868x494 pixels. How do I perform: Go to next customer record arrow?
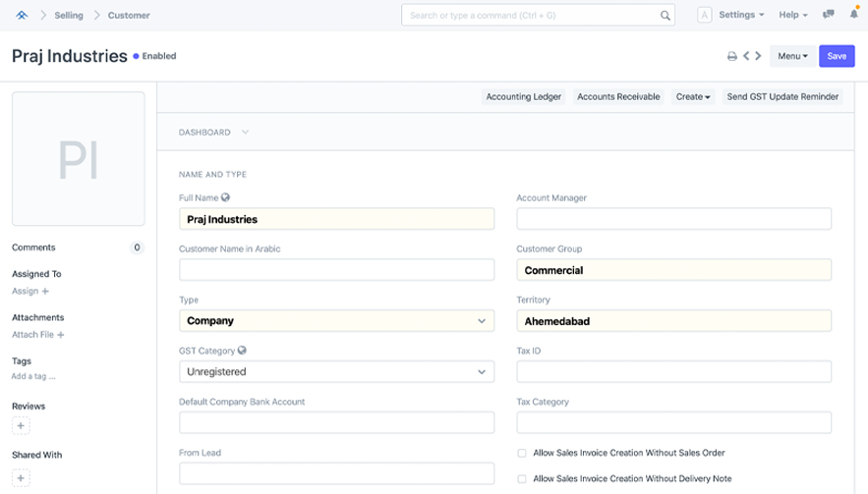pyautogui.click(x=758, y=57)
